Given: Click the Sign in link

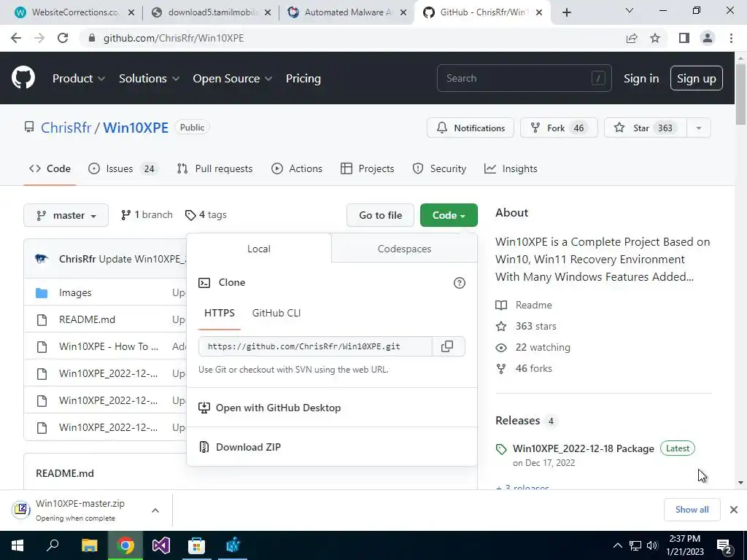Looking at the screenshot, I should tap(641, 79).
